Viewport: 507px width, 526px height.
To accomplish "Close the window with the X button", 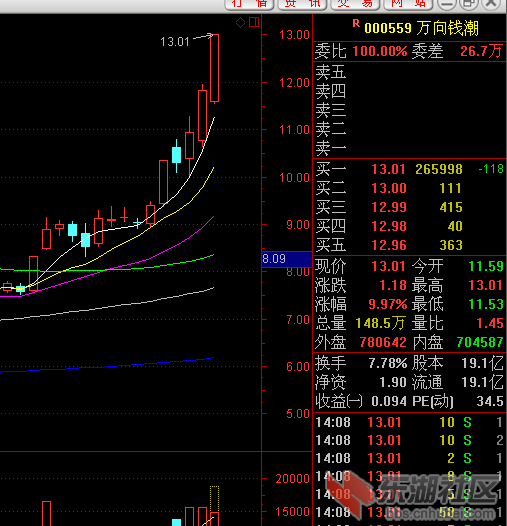I will (491, 3).
